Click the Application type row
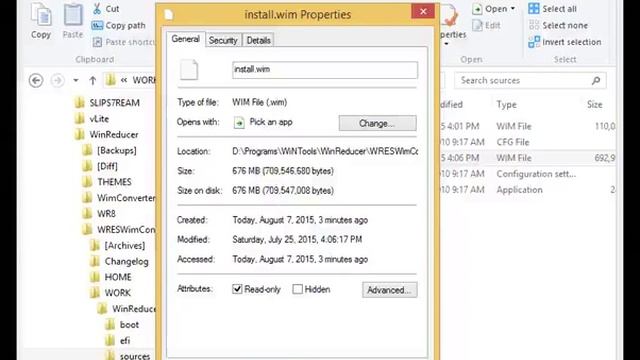The height and width of the screenshot is (360, 640). point(528,190)
